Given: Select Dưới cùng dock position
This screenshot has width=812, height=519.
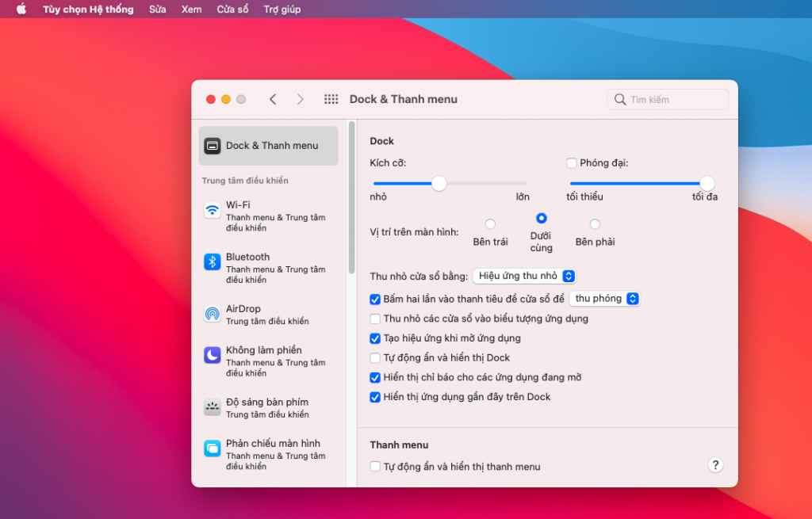Looking at the screenshot, I should [x=541, y=219].
